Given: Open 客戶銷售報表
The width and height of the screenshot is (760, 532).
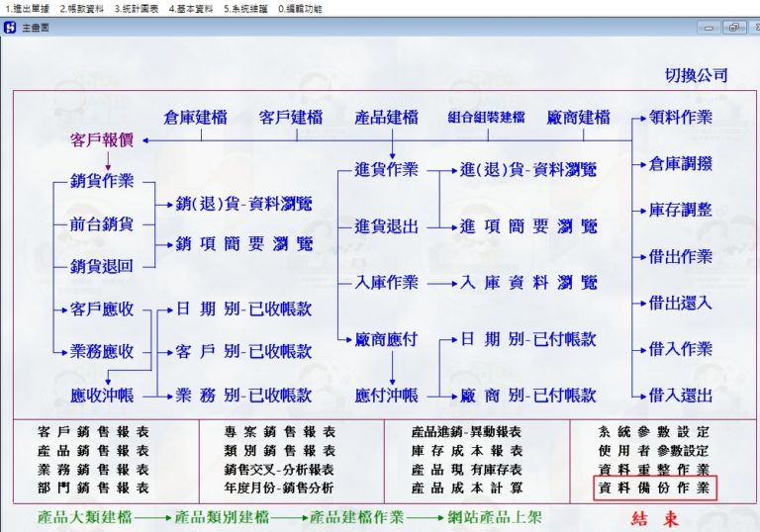Looking at the screenshot, I should pyautogui.click(x=94, y=432).
